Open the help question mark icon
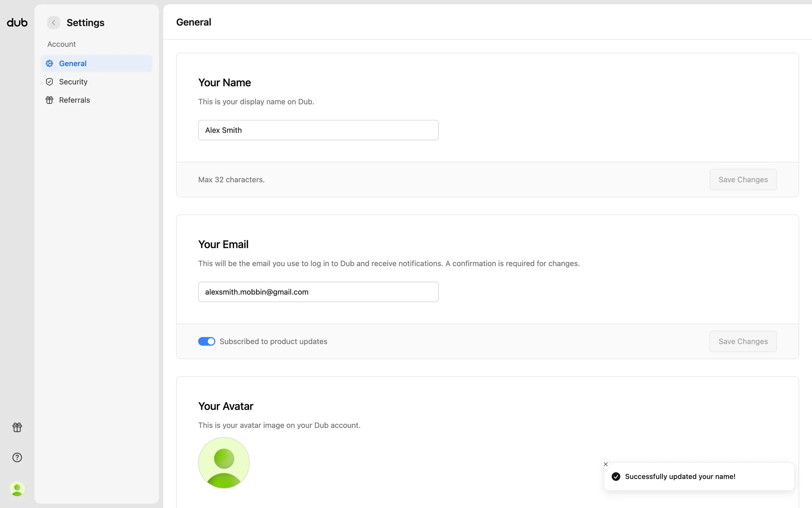The width and height of the screenshot is (812, 508). (x=17, y=457)
